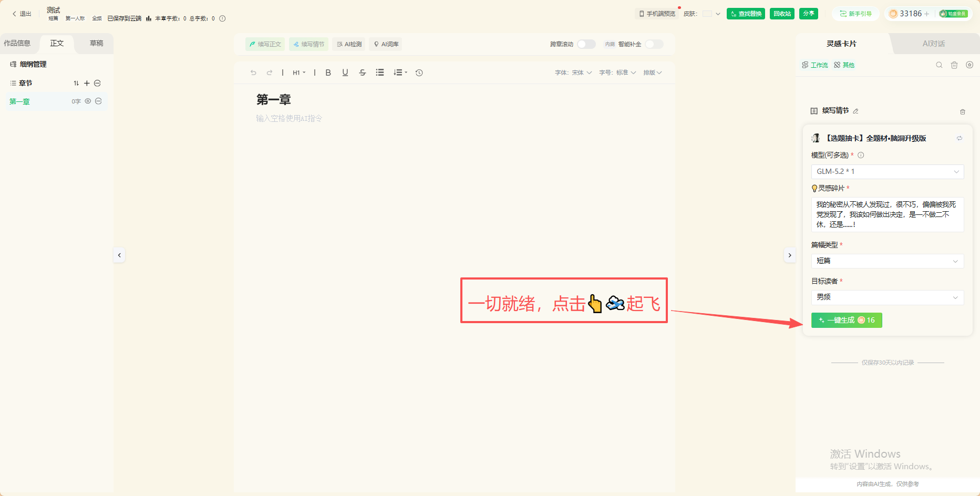The width and height of the screenshot is (980, 496).
Task: Open the version history clock icon
Action: [419, 73]
